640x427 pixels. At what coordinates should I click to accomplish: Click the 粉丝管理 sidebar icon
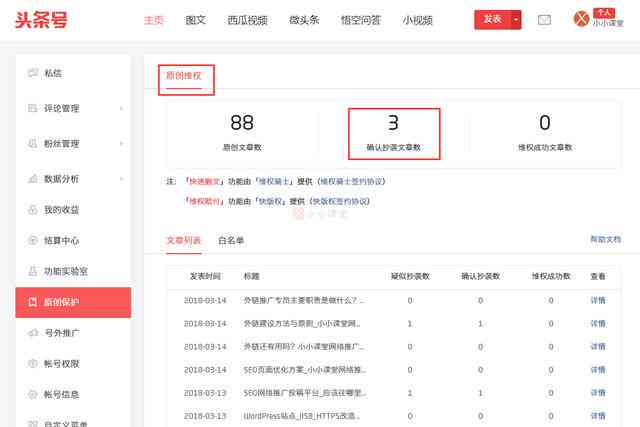pyautogui.click(x=33, y=143)
